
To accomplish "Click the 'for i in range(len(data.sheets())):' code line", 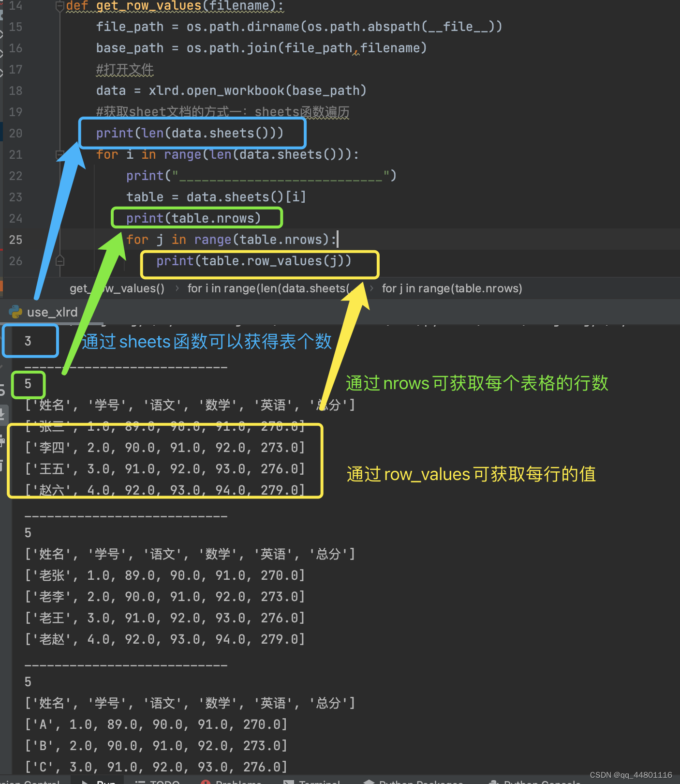I will click(x=227, y=154).
